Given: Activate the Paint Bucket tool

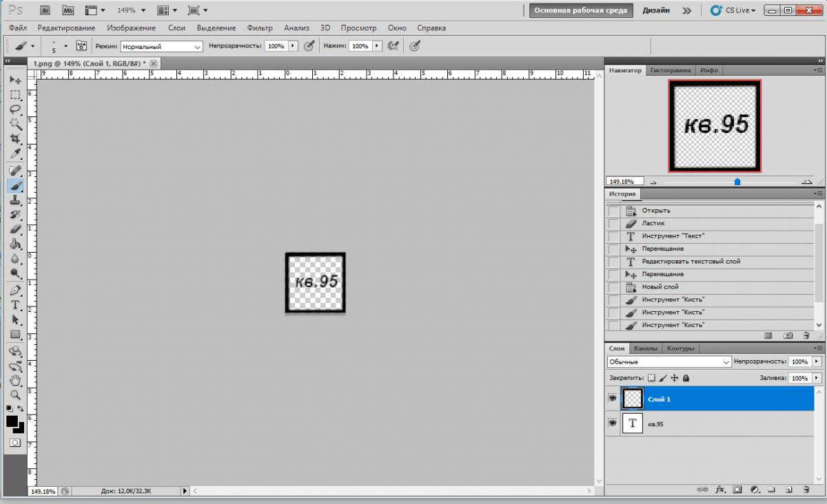Looking at the screenshot, I should coord(15,244).
